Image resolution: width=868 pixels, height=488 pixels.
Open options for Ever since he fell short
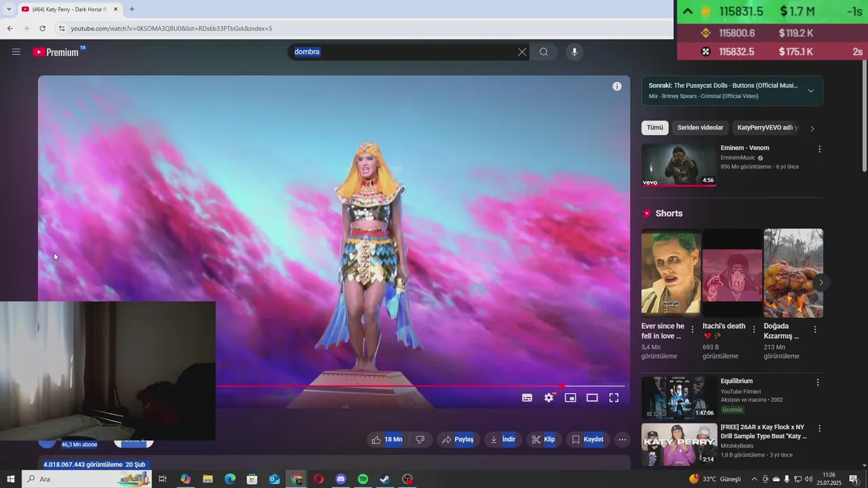click(x=692, y=329)
